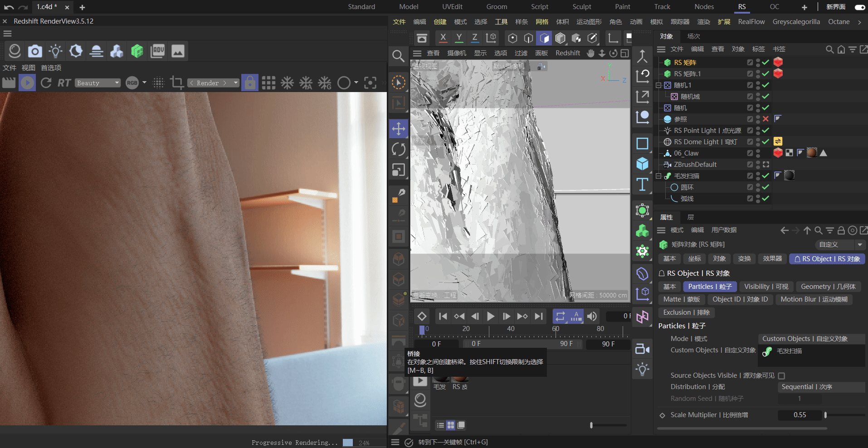Select the Move tool in the left toolbar
This screenshot has width=868, height=448.
(398, 129)
